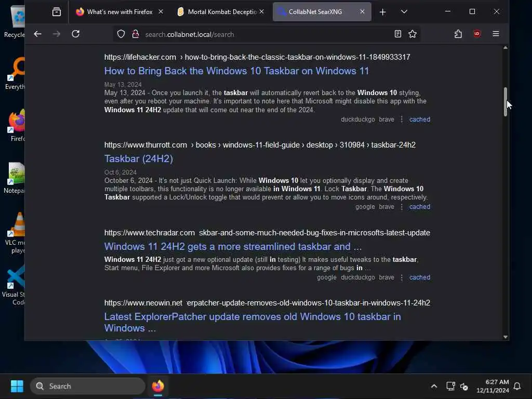Click the scrollbar down arrow
Image resolution: width=532 pixels, height=399 pixels.
point(505,337)
